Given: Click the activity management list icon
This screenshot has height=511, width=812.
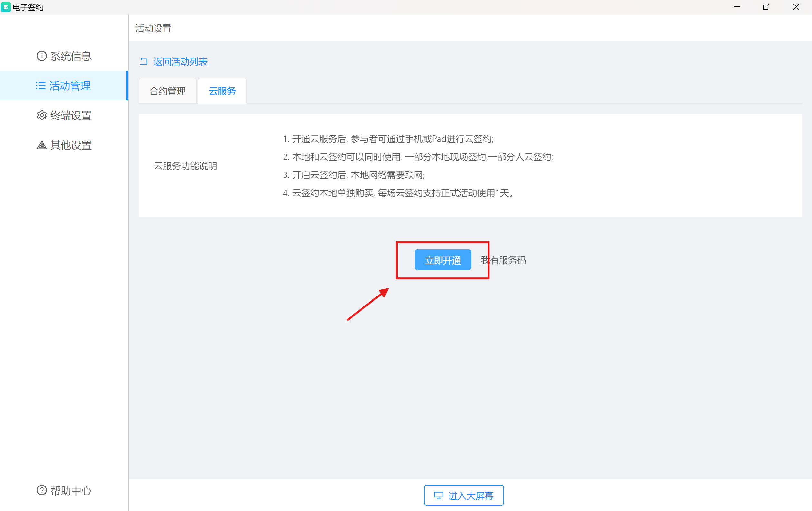Looking at the screenshot, I should click(x=41, y=86).
